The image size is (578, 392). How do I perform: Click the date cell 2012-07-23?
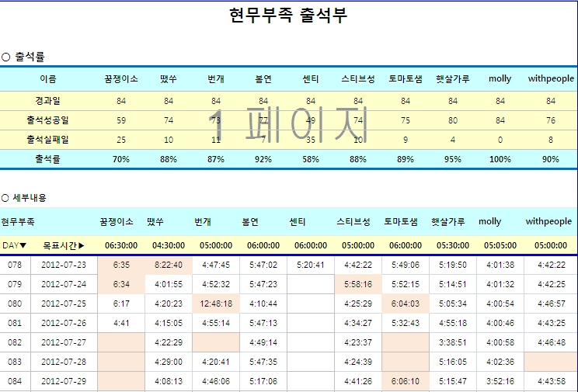click(x=64, y=265)
